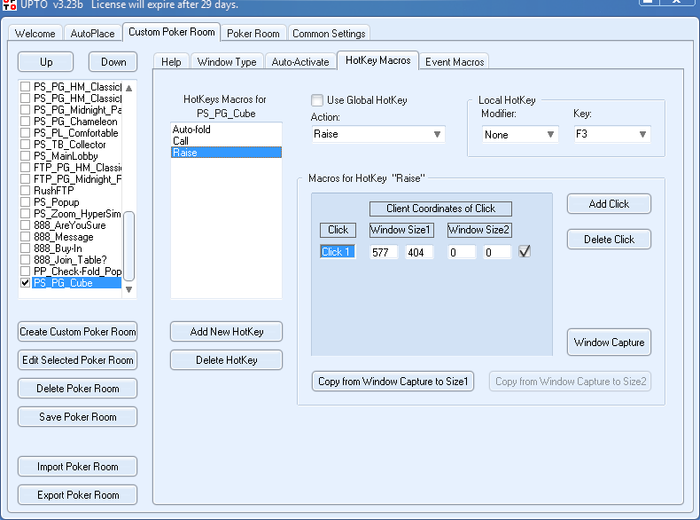Switch to the Auto-Activate sub-tab
Screen dimensions: 700x520
tap(300, 62)
